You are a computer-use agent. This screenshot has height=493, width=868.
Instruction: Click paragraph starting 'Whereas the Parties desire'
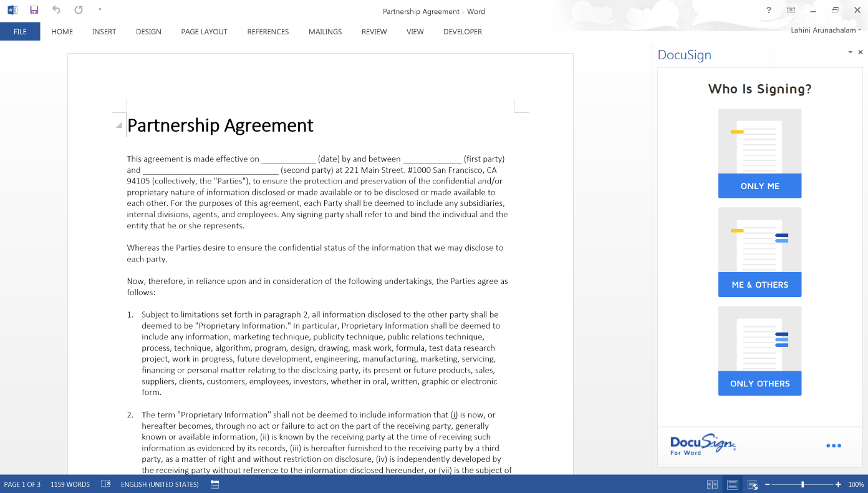[x=315, y=253]
